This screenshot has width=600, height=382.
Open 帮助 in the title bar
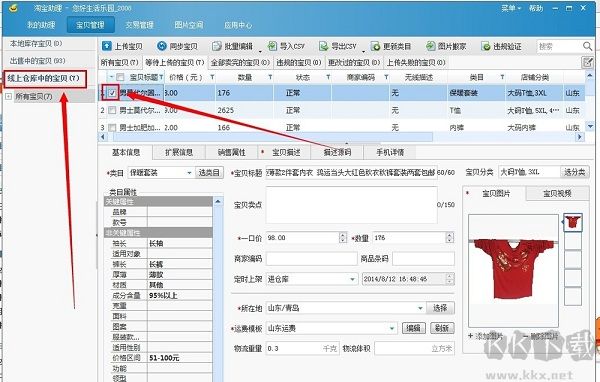click(536, 8)
